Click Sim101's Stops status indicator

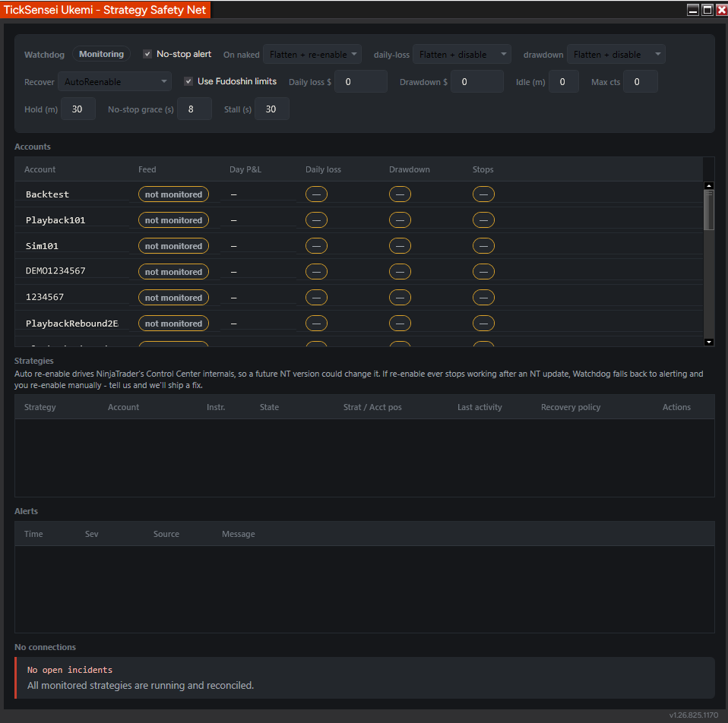point(483,246)
